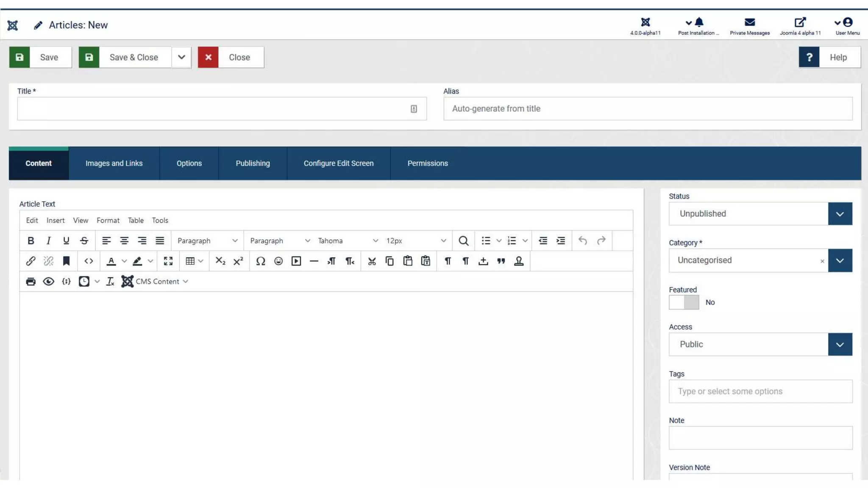Open the Text color picker arrow

click(124, 261)
